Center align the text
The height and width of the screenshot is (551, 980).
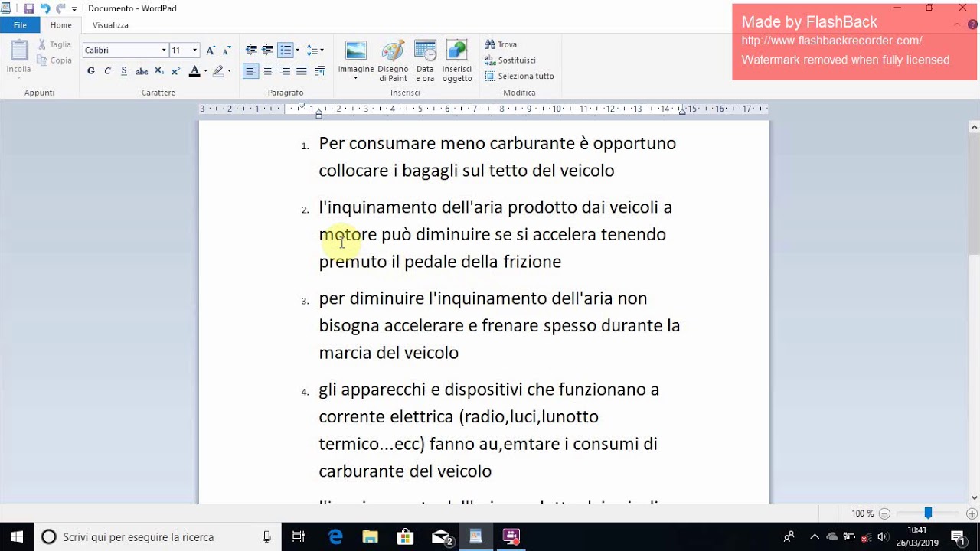(x=267, y=71)
